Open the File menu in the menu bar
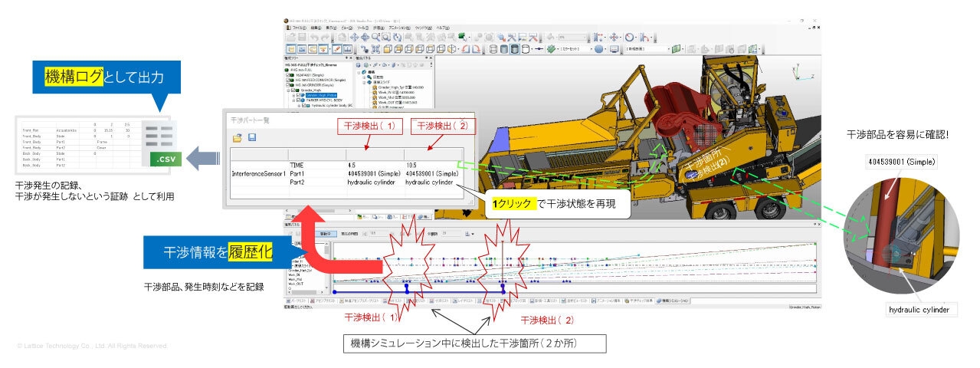Viewport: 980px width, 368px height. [298, 28]
